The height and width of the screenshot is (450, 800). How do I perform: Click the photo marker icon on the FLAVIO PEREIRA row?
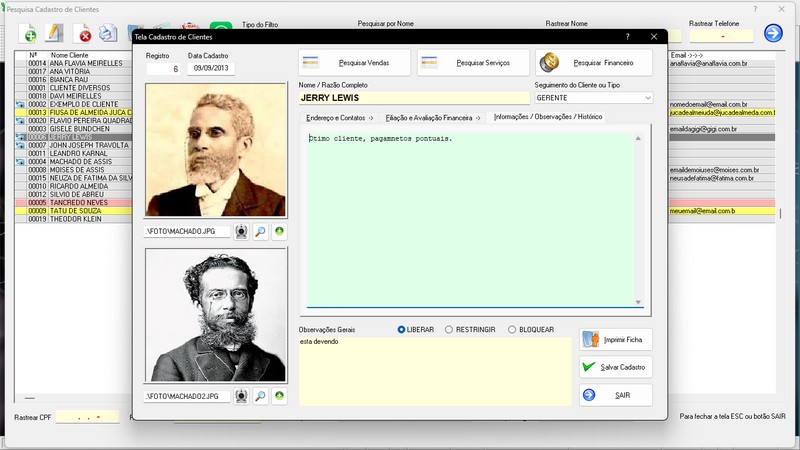click(20, 121)
